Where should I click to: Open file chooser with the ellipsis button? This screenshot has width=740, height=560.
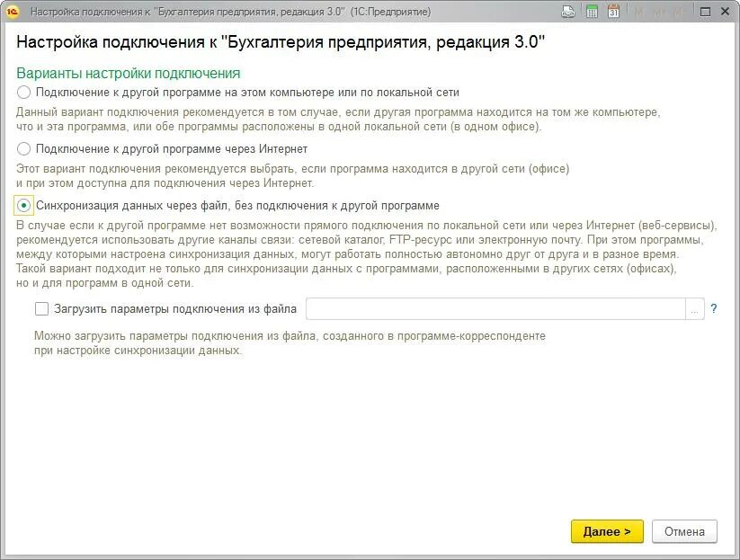pos(695,309)
